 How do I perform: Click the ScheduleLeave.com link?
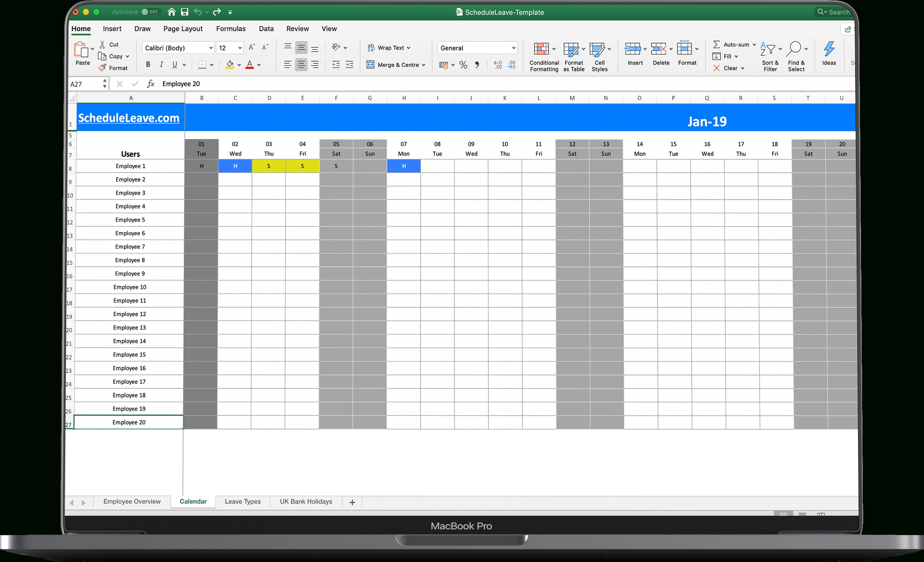pos(129,118)
